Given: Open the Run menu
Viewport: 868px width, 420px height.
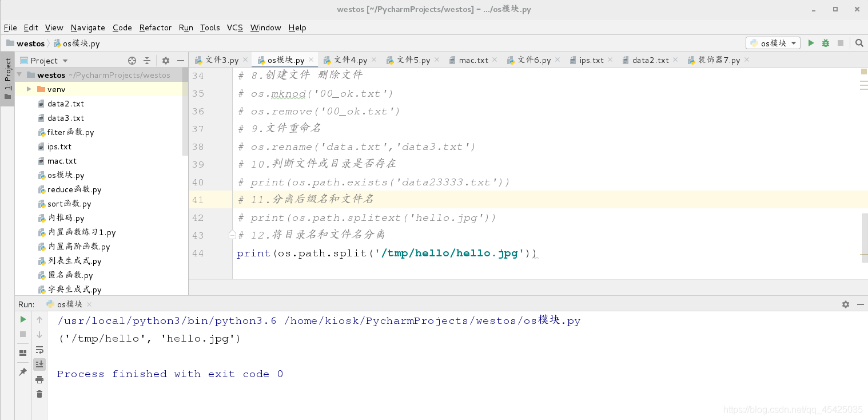Looking at the screenshot, I should click(186, 27).
